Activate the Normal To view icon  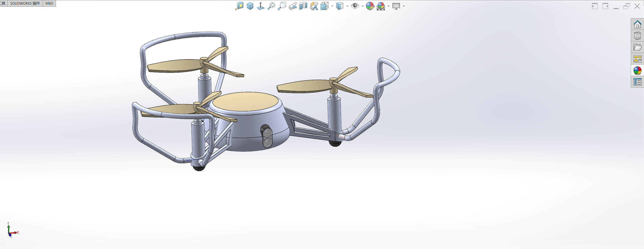click(261, 6)
